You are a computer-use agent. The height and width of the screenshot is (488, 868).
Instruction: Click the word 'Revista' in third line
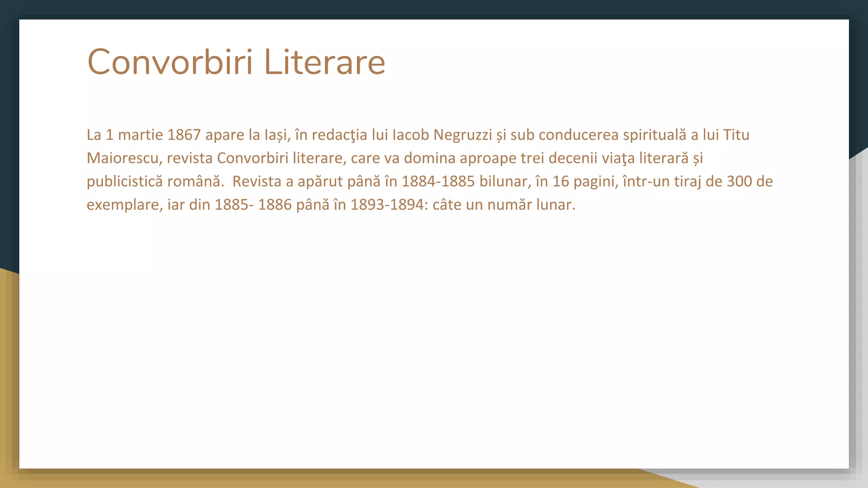pyautogui.click(x=257, y=181)
